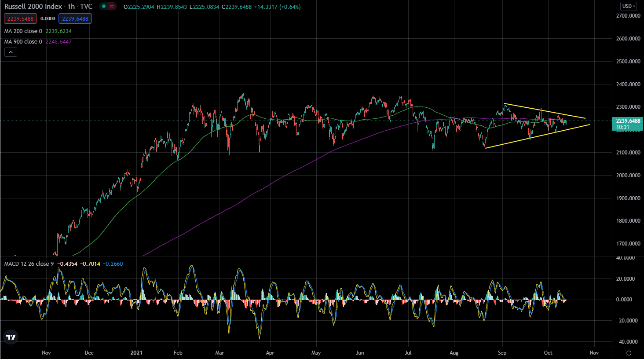Click the Oct label on the time axis
Screen dimensions: 644x359
[548, 353]
